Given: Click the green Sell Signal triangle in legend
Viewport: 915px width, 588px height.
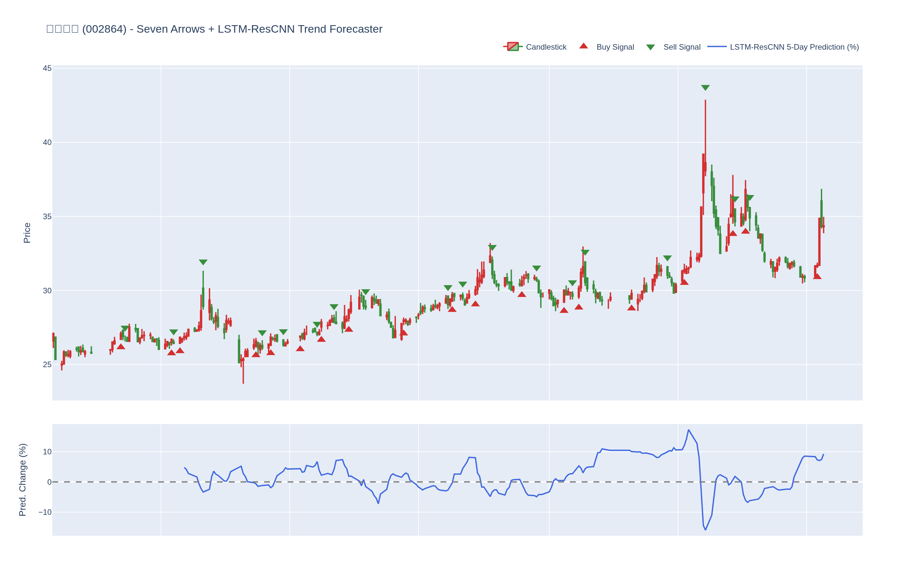Looking at the screenshot, I should 650,47.
